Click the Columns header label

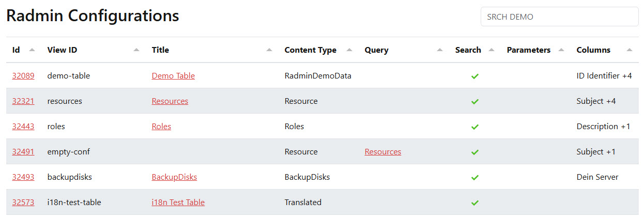[x=593, y=50]
